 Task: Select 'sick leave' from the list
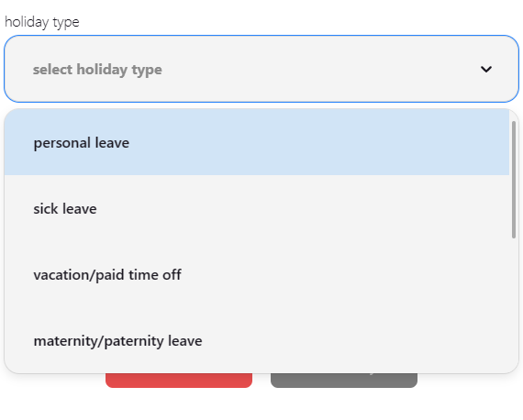point(257,209)
